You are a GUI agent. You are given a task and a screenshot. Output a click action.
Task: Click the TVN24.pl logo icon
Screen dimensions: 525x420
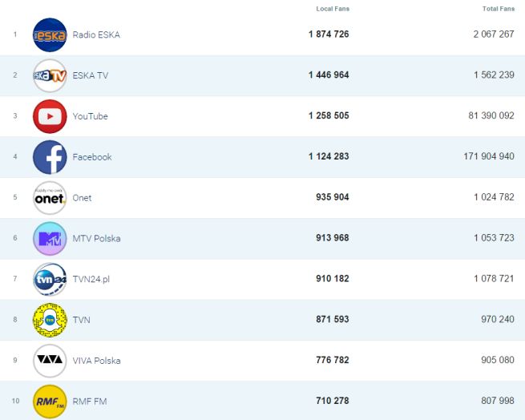coord(50,279)
